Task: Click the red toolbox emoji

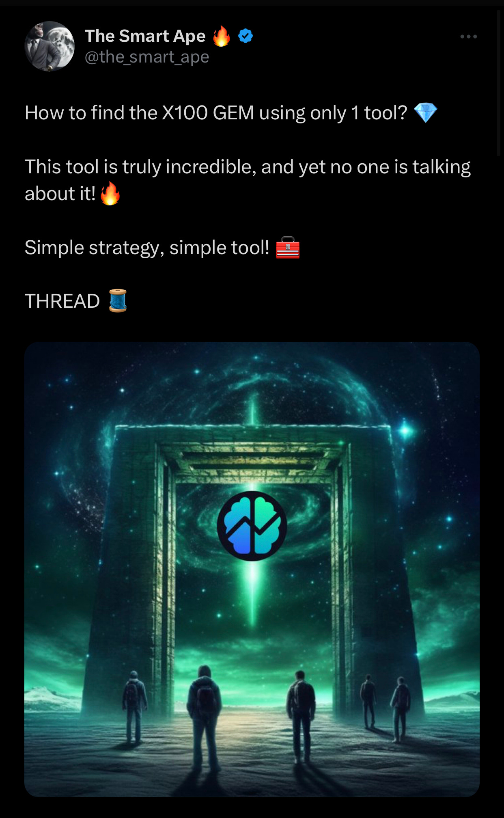Action: pyautogui.click(x=288, y=247)
